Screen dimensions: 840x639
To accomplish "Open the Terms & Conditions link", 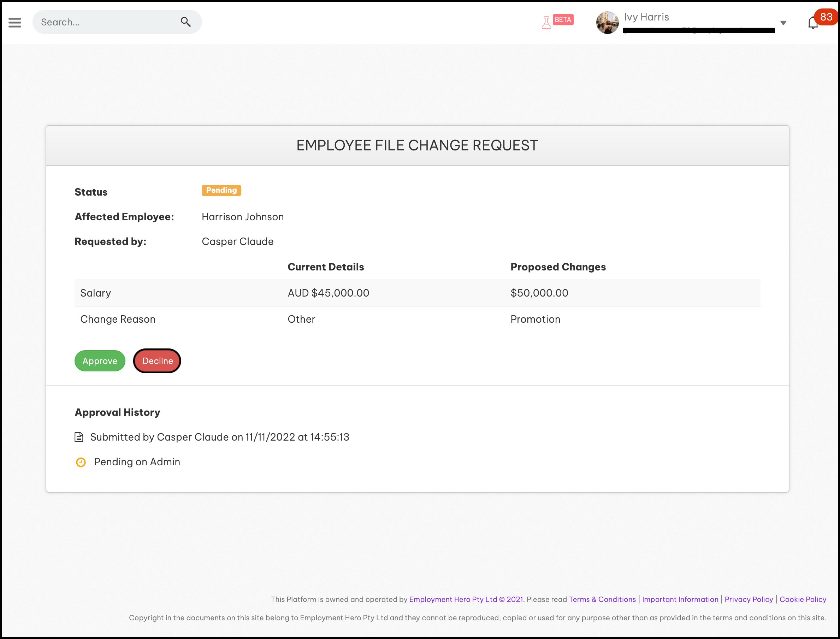I will point(602,599).
